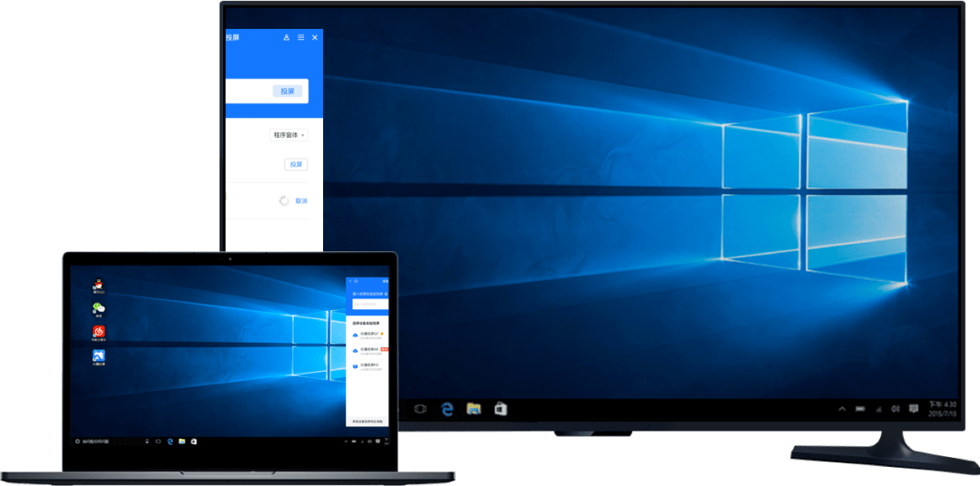This screenshot has height=486, width=980.
Task: Click the battery icon in the TV tray
Action: tap(860, 409)
